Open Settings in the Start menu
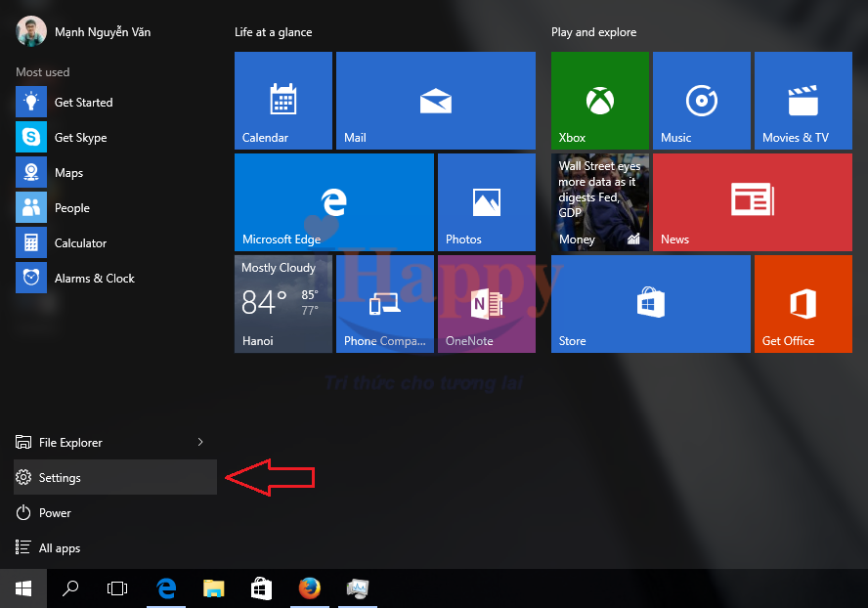868x609 pixels. click(115, 477)
